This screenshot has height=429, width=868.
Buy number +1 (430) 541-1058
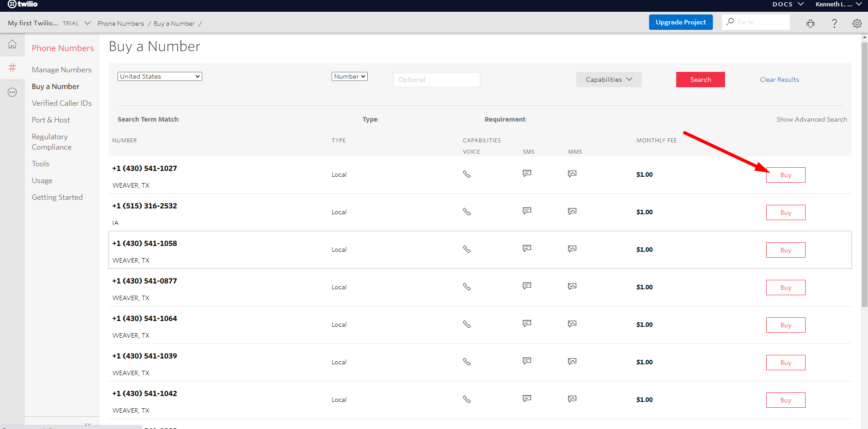point(786,250)
